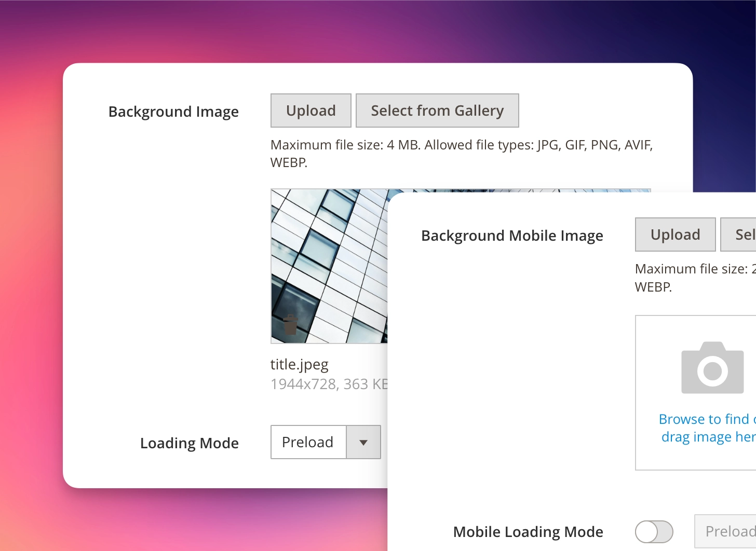Click the Loading Mode label
756x551 pixels.
tap(190, 443)
